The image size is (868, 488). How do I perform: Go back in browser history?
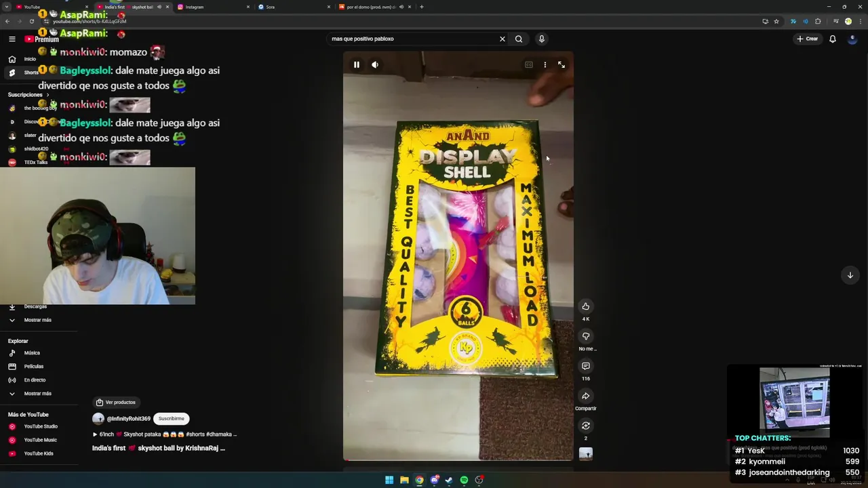7,21
